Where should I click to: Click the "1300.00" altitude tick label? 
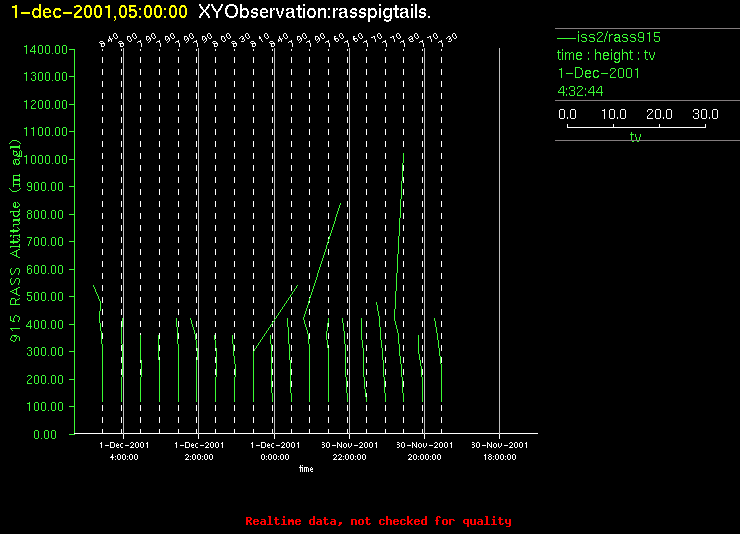pos(45,76)
